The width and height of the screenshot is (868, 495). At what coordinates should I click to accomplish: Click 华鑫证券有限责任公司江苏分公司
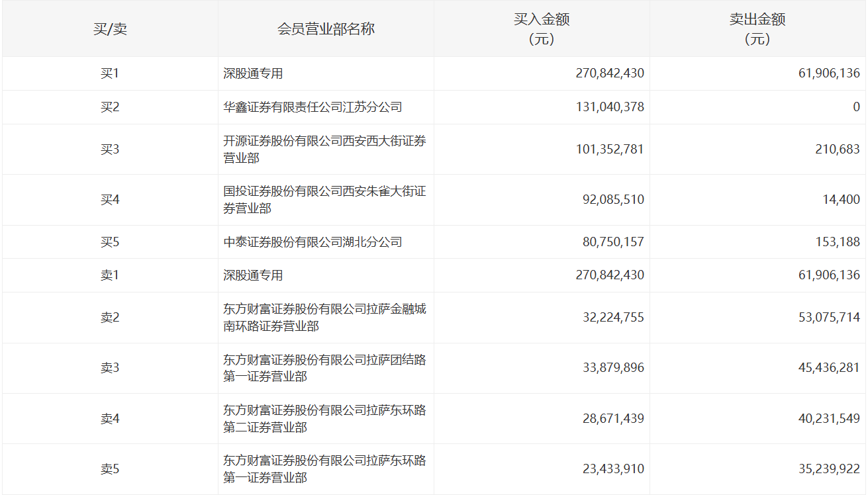(313, 107)
